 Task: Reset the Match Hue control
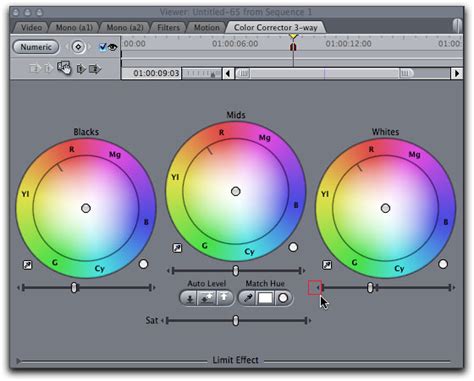pos(283,298)
